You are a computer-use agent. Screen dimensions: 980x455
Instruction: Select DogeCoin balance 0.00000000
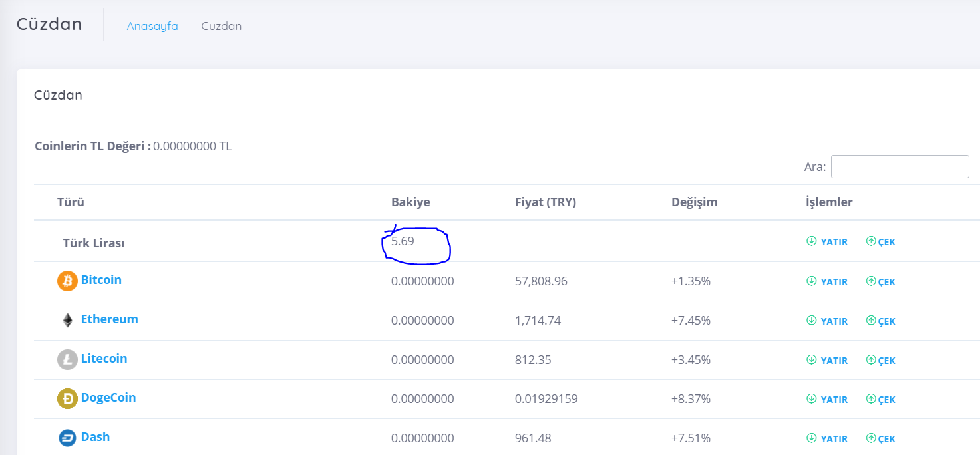pos(422,399)
